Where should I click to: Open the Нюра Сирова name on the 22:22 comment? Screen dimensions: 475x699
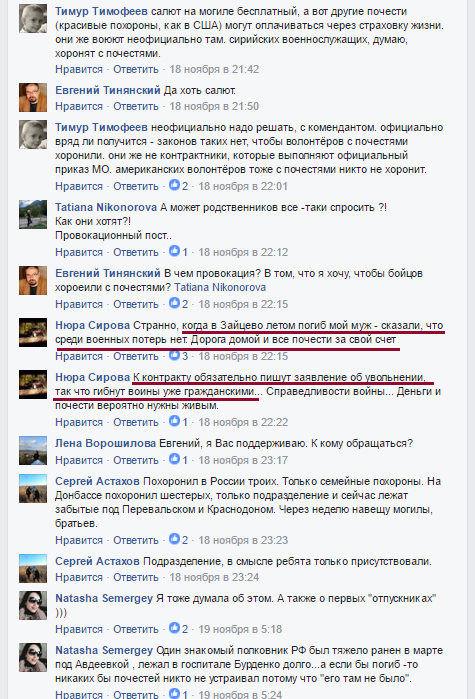(x=92, y=377)
